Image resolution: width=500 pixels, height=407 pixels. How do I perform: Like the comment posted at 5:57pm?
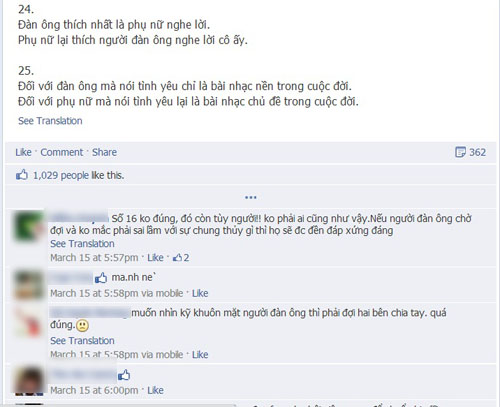[x=155, y=258]
